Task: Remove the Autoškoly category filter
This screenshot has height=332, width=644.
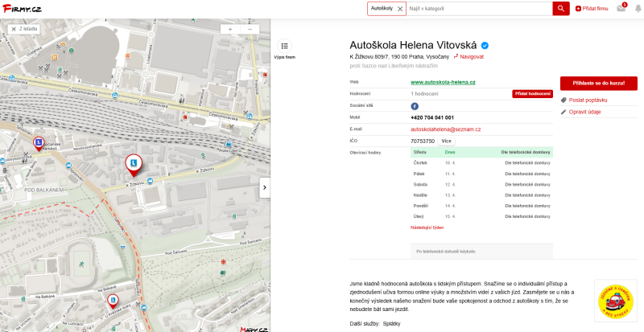Action: [x=400, y=9]
